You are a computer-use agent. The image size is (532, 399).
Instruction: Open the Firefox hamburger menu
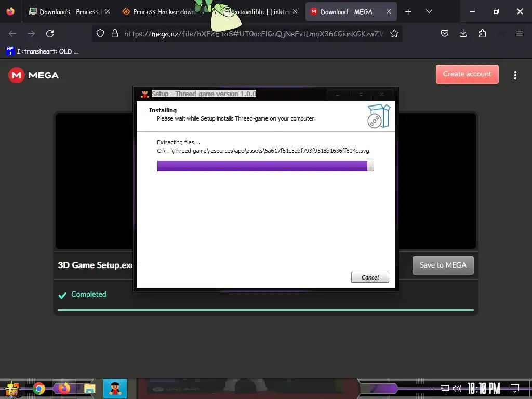point(520,33)
